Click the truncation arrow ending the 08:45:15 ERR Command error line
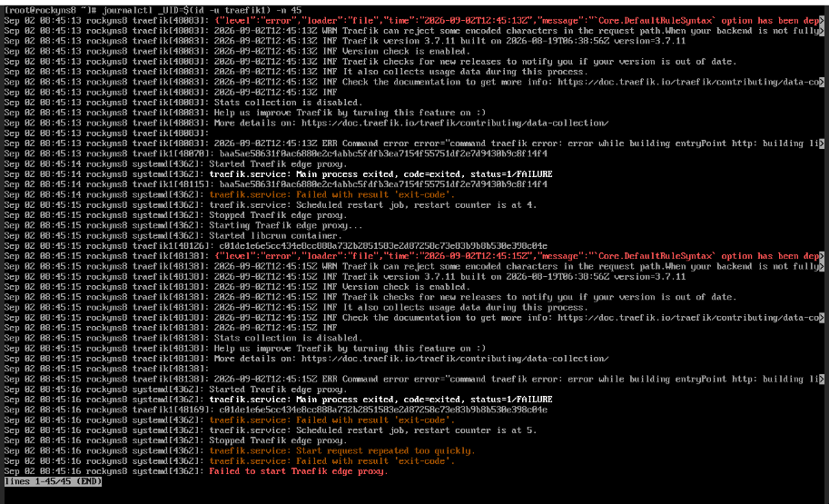The width and height of the screenshot is (829, 504). [821, 380]
